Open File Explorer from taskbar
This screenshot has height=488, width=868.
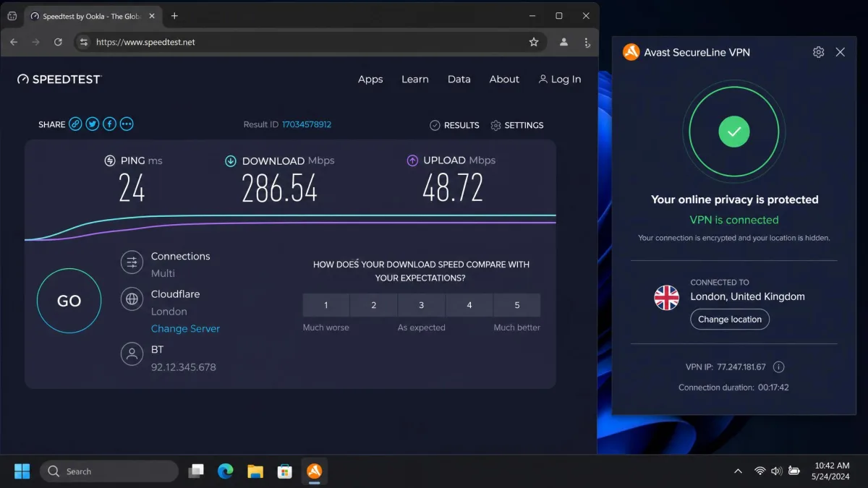pos(255,471)
